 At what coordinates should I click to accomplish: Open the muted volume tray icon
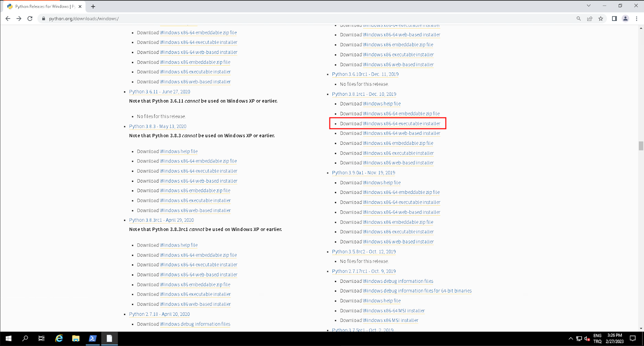tap(587, 338)
